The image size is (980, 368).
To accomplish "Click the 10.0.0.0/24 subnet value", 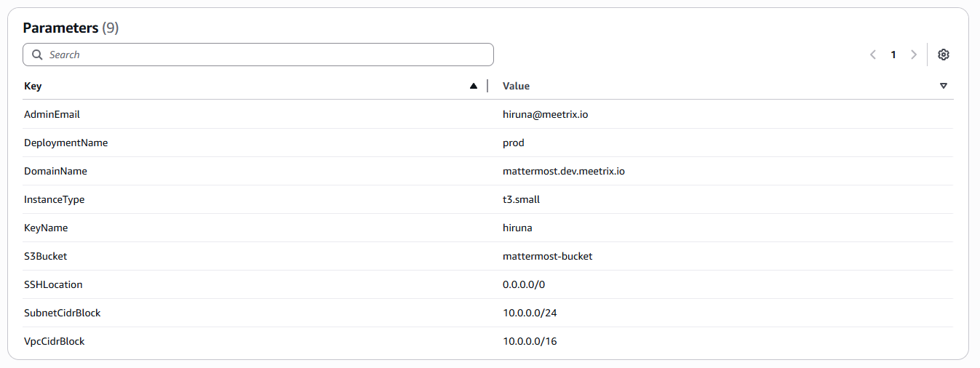I will pos(529,313).
